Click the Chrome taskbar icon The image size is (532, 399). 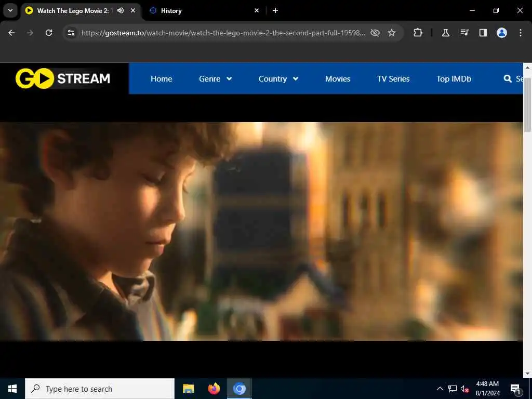[x=239, y=389]
